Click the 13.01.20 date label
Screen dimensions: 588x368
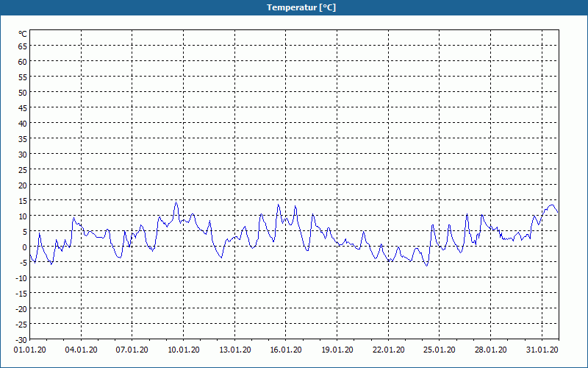[234, 350]
